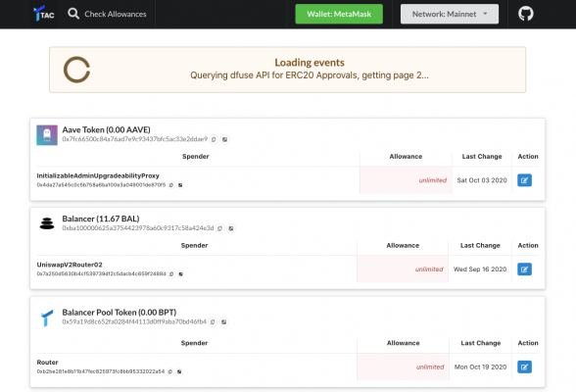The width and height of the screenshot is (576, 392).
Task: Click the TAC logo in header
Action: pyautogui.click(x=44, y=14)
